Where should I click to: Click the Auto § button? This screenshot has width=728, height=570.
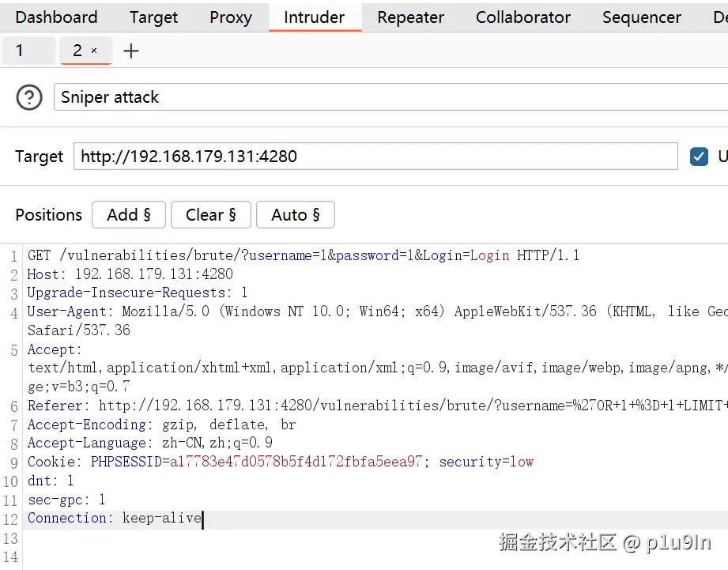(x=296, y=214)
